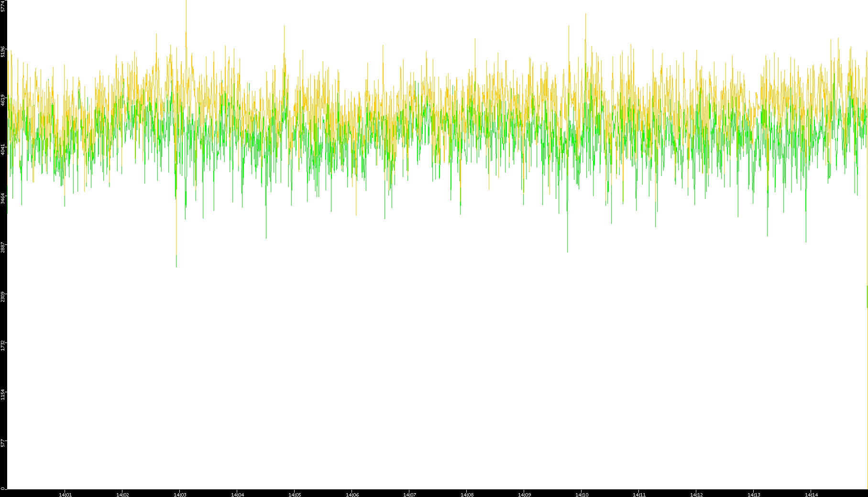The width and height of the screenshot is (868, 497).
Task: Select the 2887 label on the value axis
Action: 3,247
